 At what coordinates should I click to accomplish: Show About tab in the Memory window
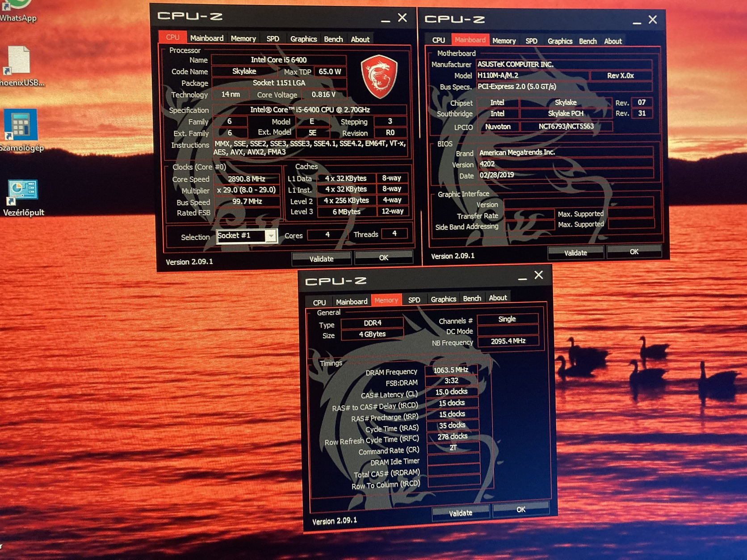[498, 298]
